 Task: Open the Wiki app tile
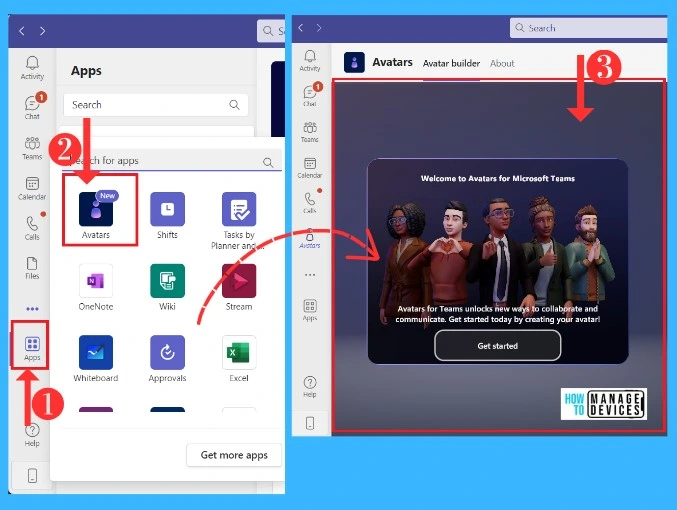click(168, 287)
